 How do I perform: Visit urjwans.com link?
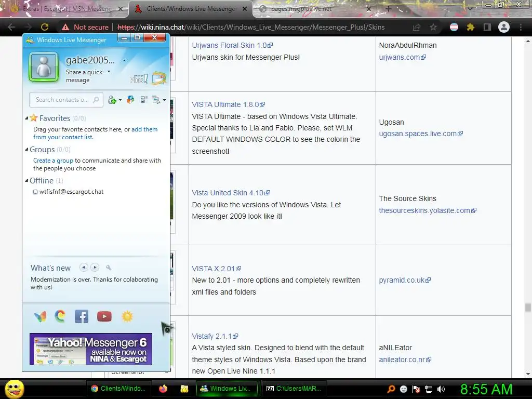[x=403, y=57]
